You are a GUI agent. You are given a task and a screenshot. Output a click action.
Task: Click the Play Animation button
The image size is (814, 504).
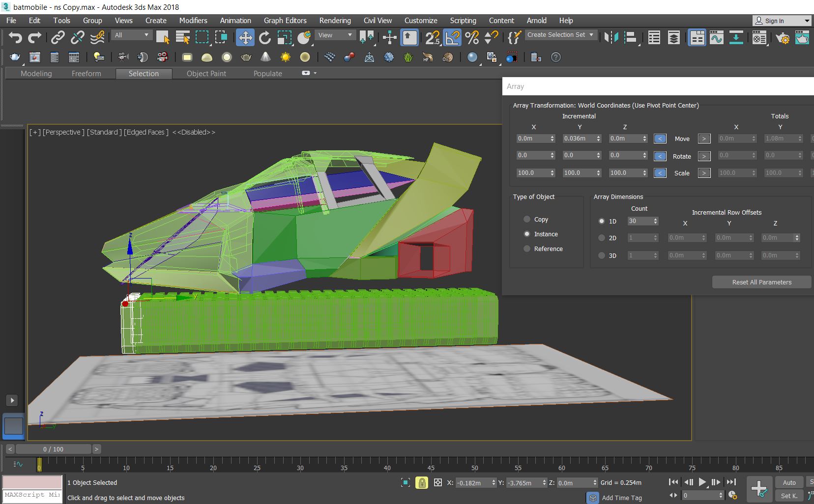(702, 482)
